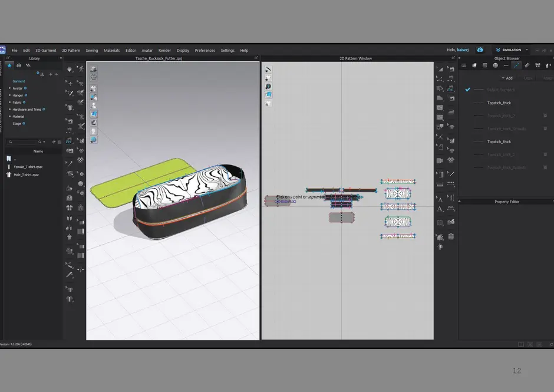Toggle the blue pattern display icon in 2D window

click(268, 94)
